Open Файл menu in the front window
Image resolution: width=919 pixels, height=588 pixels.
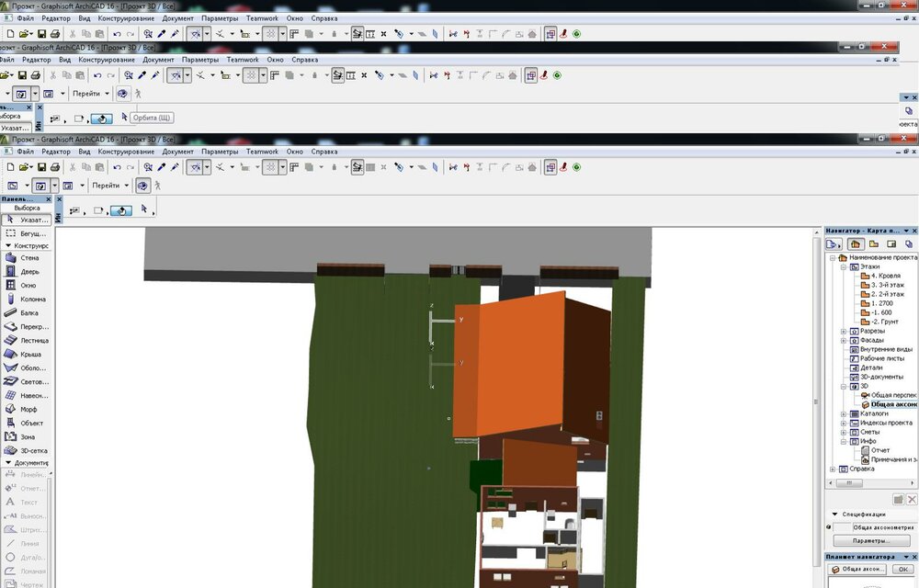[25, 152]
